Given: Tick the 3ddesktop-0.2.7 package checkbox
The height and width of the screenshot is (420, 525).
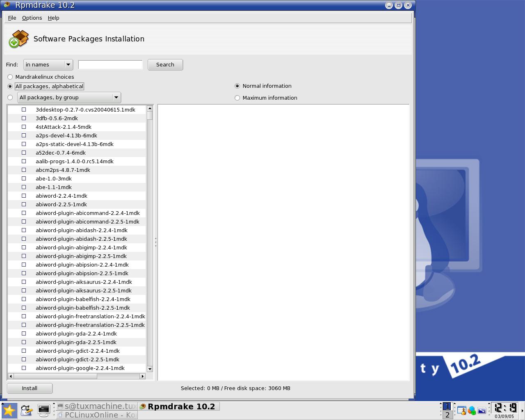Looking at the screenshot, I should (x=24, y=110).
